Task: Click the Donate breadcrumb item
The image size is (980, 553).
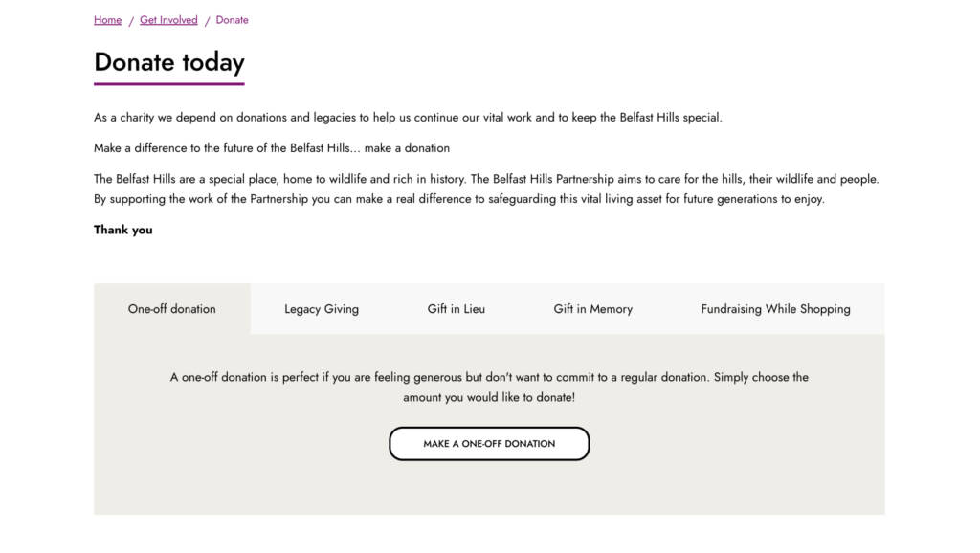Action: pos(232,20)
